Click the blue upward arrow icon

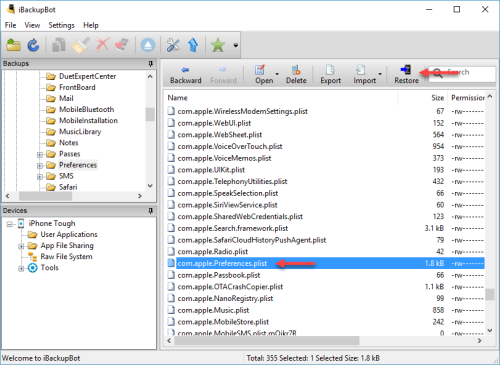193,45
